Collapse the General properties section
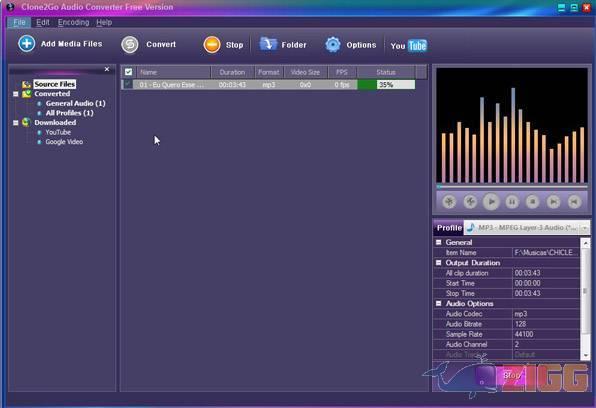This screenshot has width=596, height=408. click(438, 242)
